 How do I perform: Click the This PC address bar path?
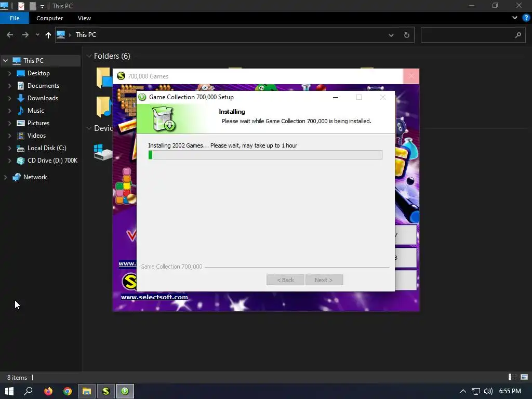click(x=86, y=35)
